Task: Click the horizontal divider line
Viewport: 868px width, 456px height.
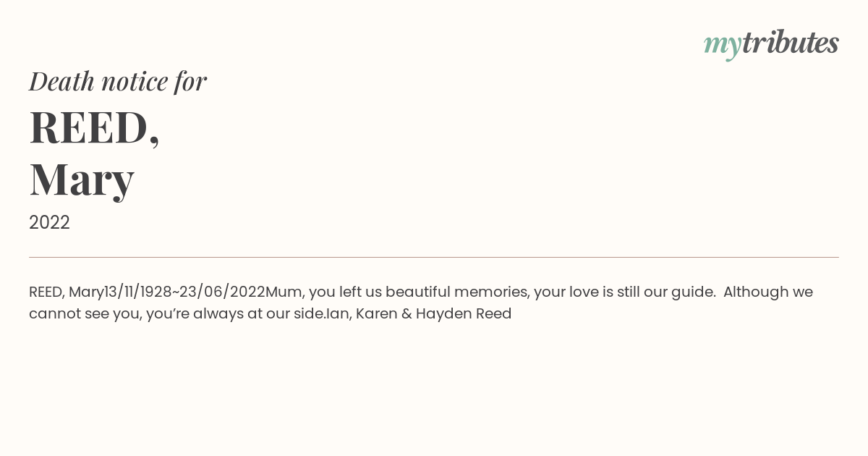Action: pyautogui.click(x=434, y=257)
